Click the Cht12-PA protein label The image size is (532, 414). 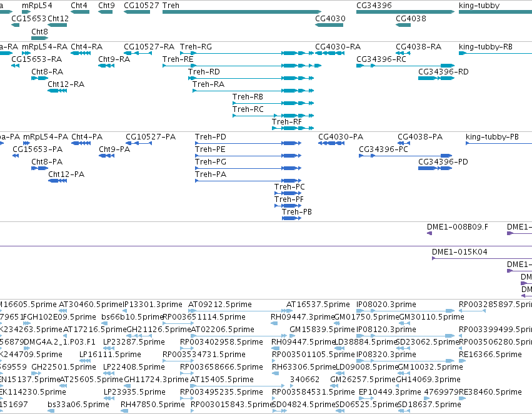tap(66, 174)
